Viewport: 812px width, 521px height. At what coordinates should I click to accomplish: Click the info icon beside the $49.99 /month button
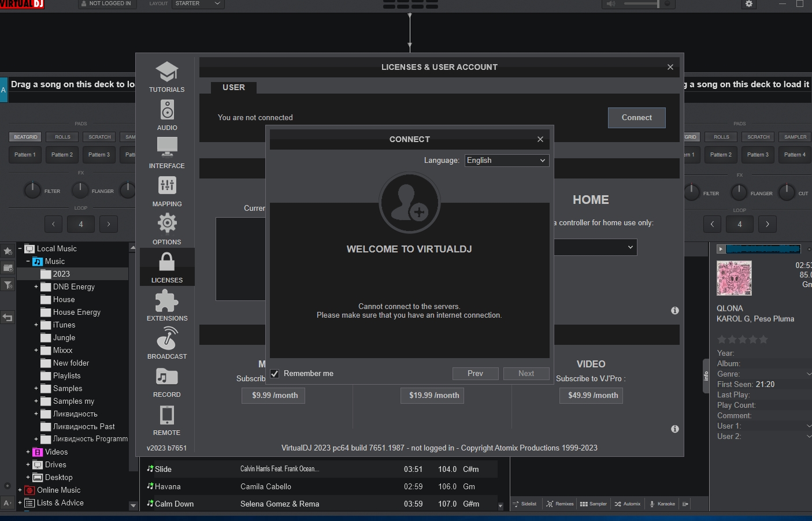pyautogui.click(x=674, y=429)
